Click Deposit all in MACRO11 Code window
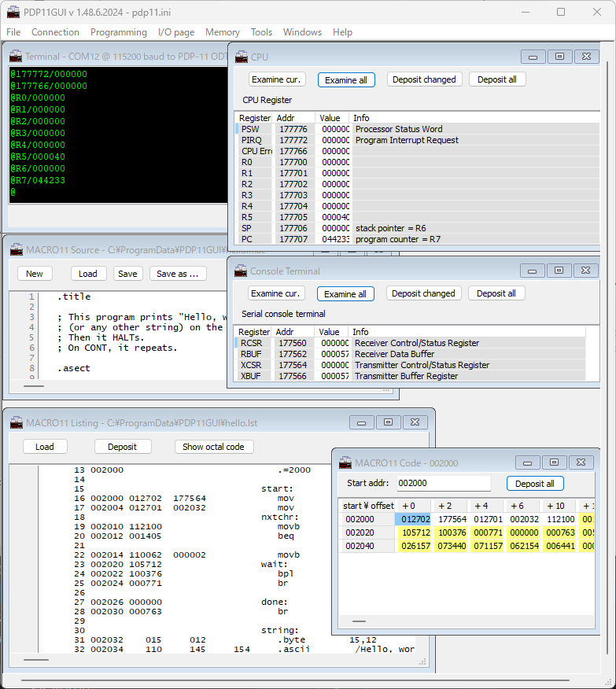616x689 pixels. [535, 484]
